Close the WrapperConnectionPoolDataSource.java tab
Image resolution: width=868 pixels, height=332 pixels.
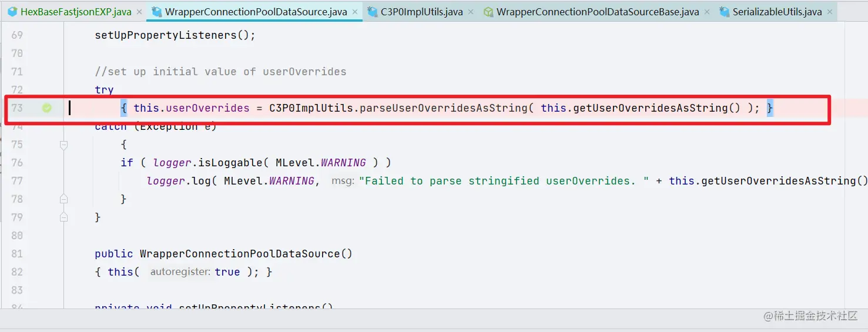coord(354,12)
